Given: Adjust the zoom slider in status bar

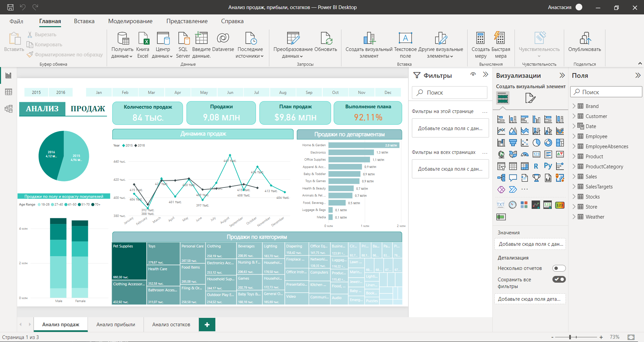Looking at the screenshot, I should coord(570,337).
